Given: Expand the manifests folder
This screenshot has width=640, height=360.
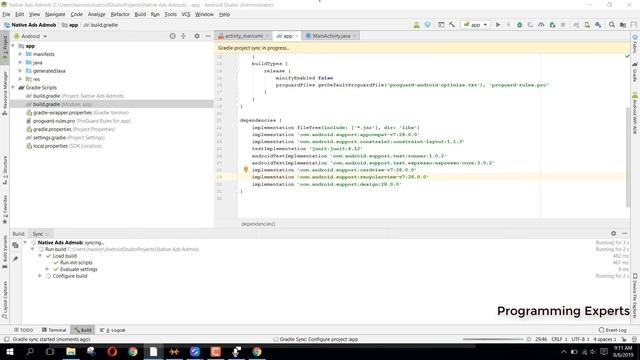Looking at the screenshot, I should point(20,54).
